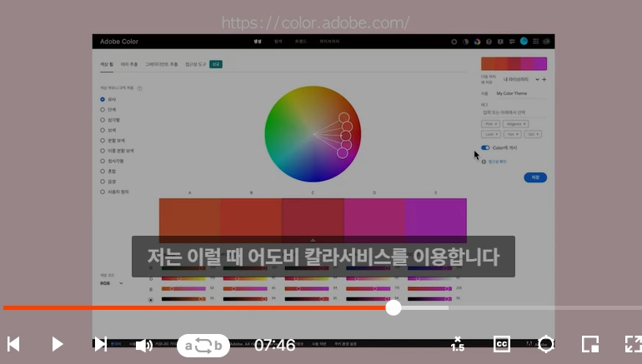The height and width of the screenshot is (364, 642).
Task: Add the Love tag chip
Action: [491, 134]
